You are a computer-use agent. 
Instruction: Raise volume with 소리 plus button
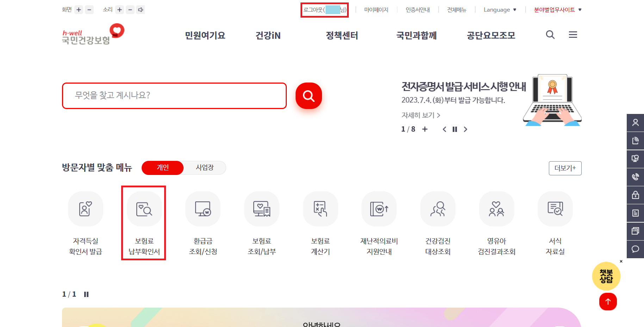point(119,10)
